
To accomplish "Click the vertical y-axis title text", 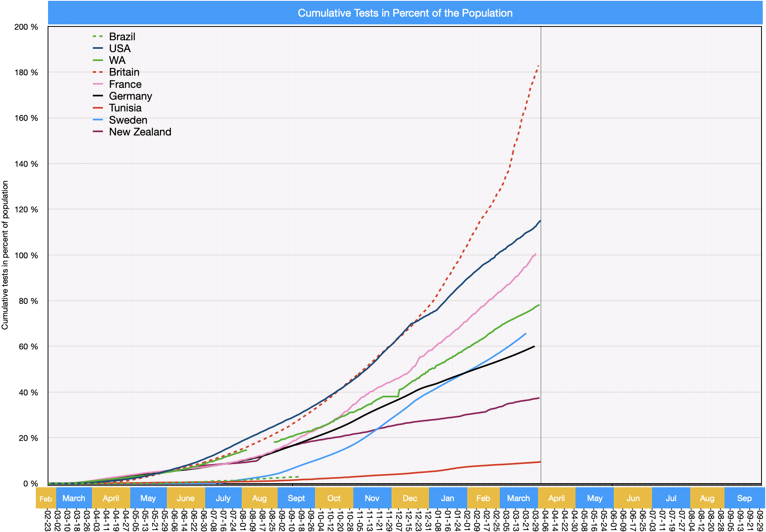I will (5, 255).
